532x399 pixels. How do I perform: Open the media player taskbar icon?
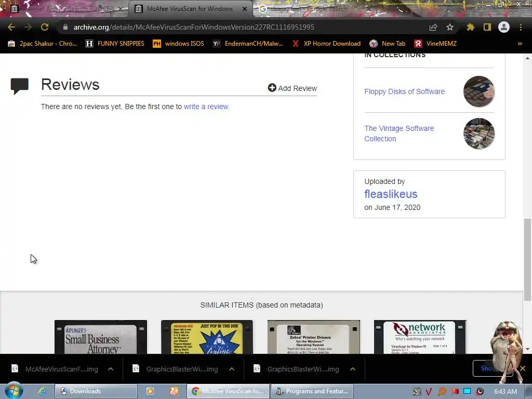[150, 391]
